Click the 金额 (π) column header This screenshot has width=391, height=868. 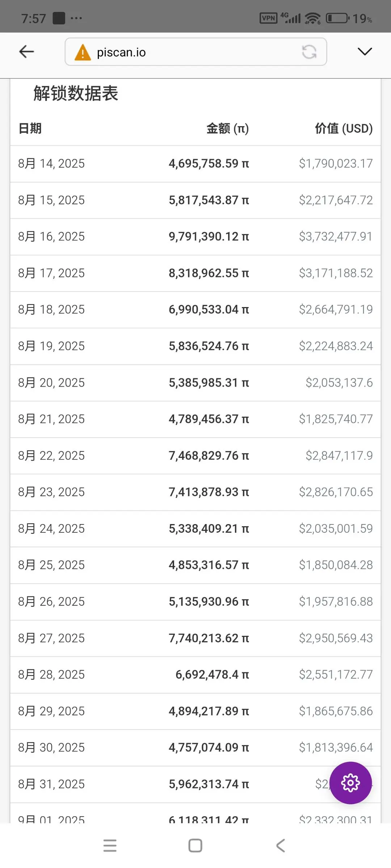(x=228, y=128)
